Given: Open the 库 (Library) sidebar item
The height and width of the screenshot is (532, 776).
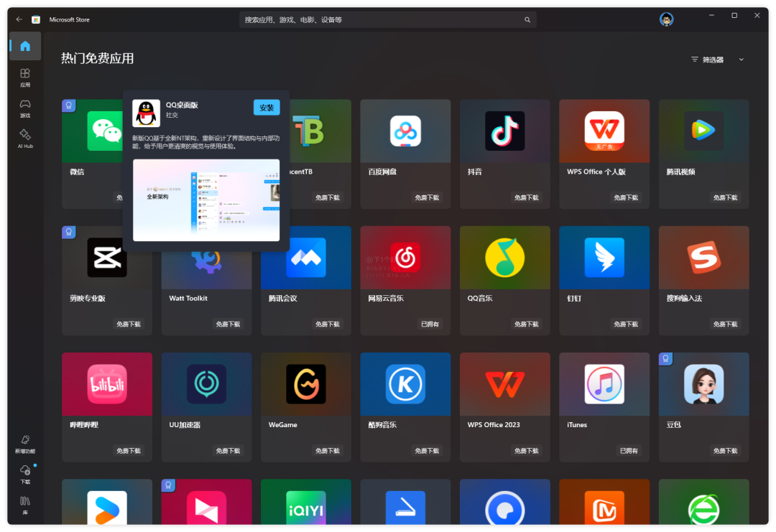Looking at the screenshot, I should pos(24,505).
